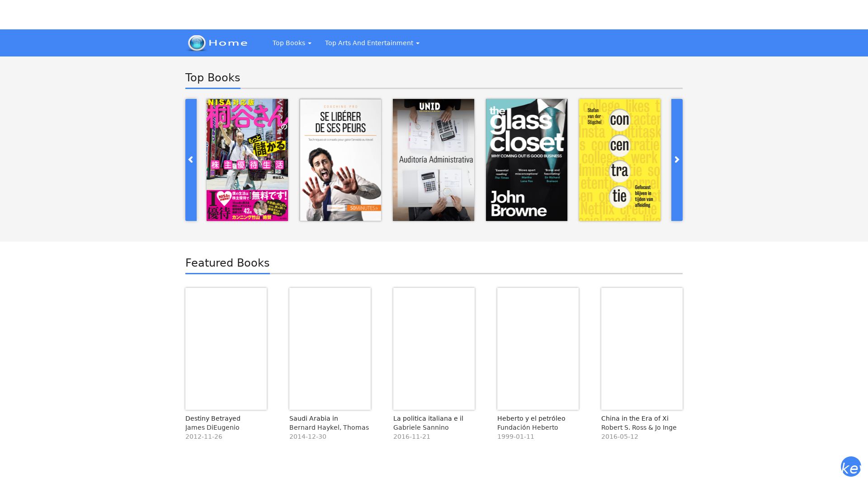Open The Glass Closet book cover

pos(526,160)
